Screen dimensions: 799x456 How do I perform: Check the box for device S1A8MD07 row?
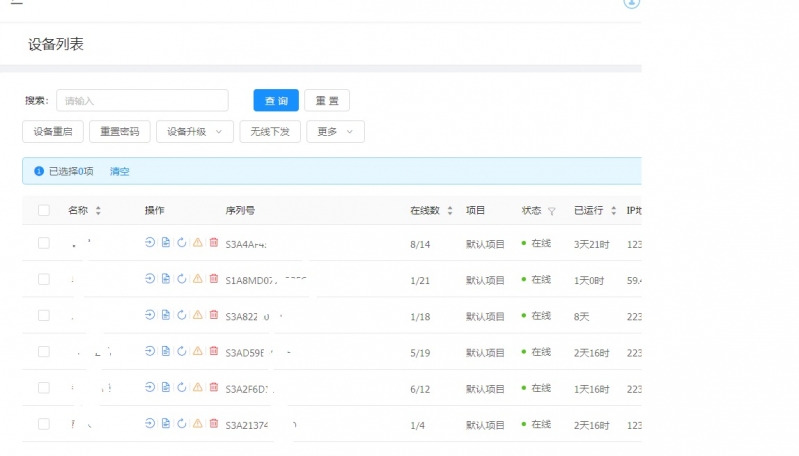(44, 279)
